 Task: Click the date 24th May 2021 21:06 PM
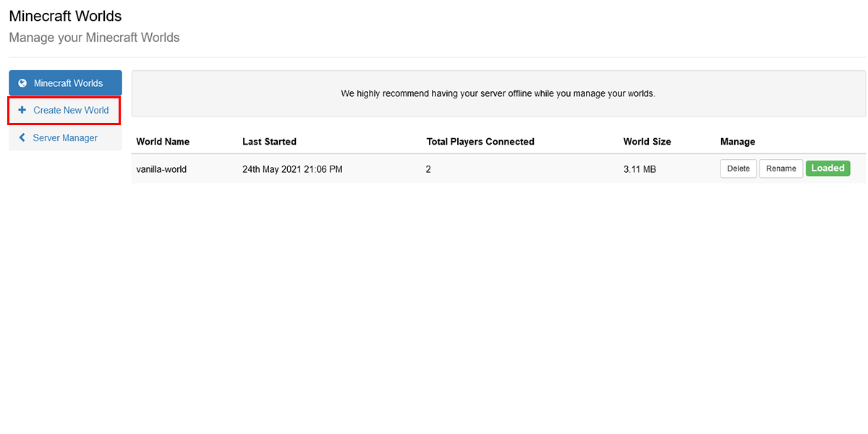pos(292,169)
